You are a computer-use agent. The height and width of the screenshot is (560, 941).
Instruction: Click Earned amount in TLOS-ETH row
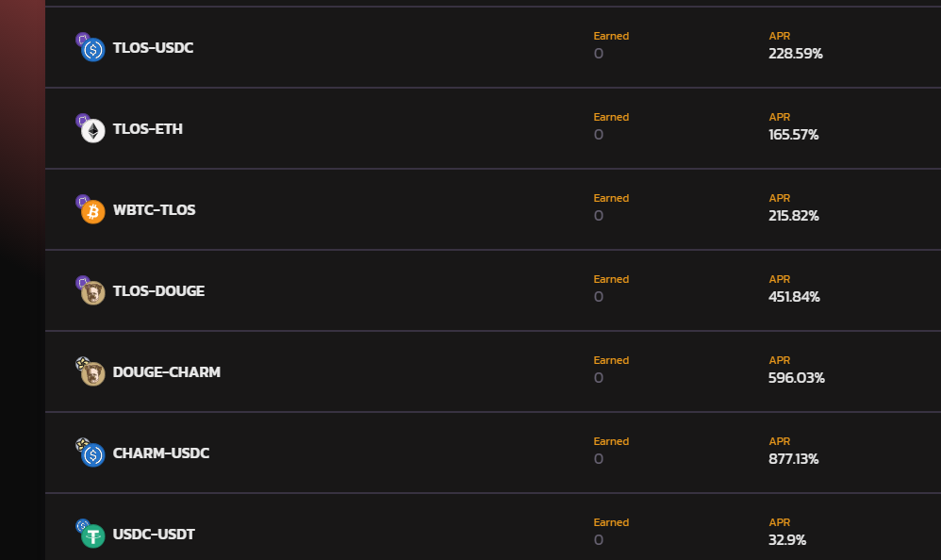point(599,135)
